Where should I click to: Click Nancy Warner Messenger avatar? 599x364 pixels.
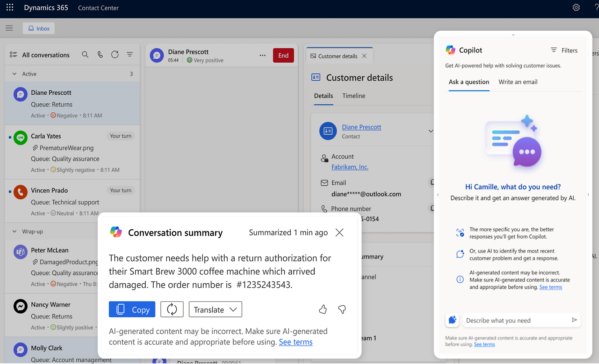[21, 306]
